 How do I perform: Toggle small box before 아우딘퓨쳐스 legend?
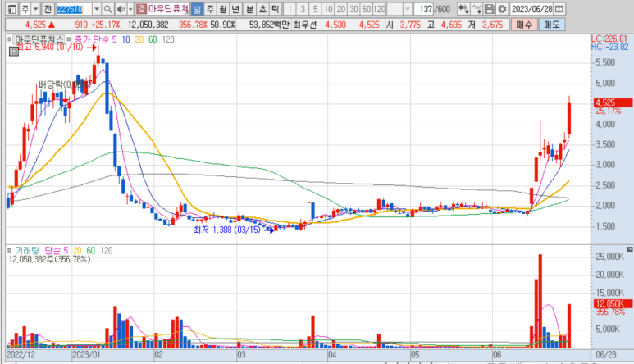9,39
